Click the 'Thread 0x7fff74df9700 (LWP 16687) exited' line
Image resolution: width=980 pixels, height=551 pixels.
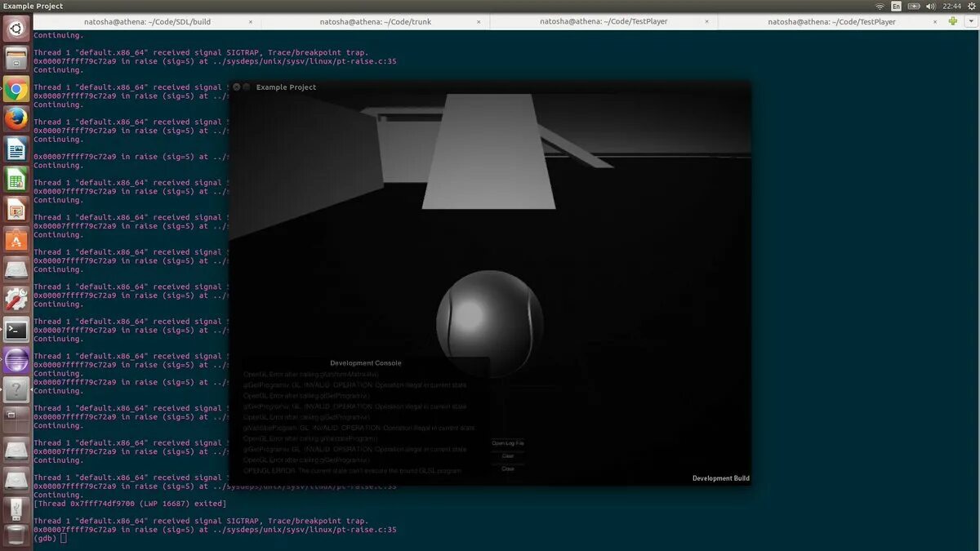130,504
